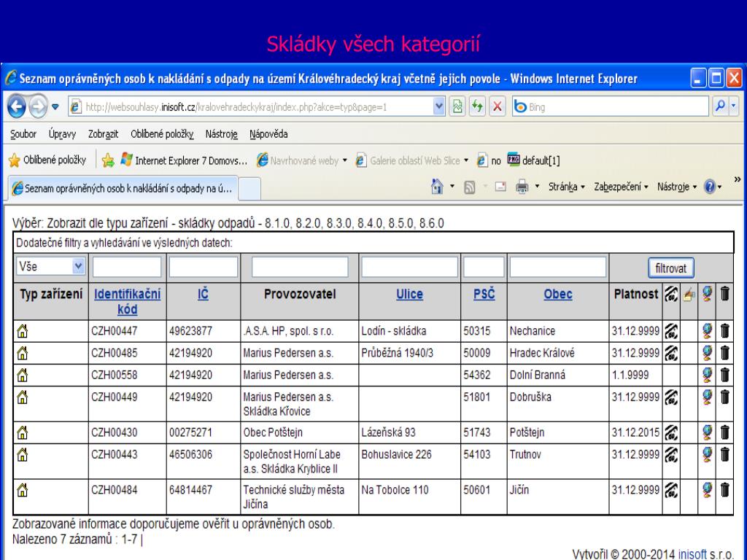Click the document icon in Potštejn row

tap(671, 432)
